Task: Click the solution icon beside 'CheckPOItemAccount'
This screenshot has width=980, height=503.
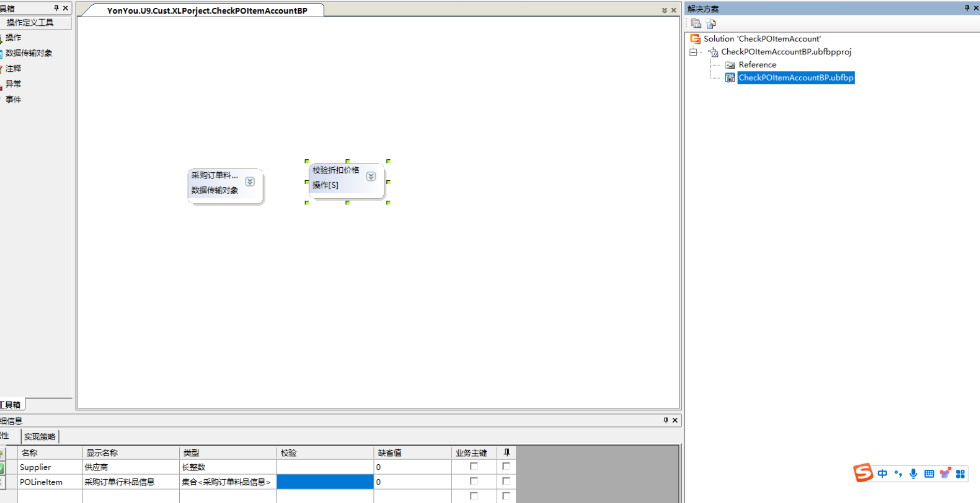Action: 695,39
